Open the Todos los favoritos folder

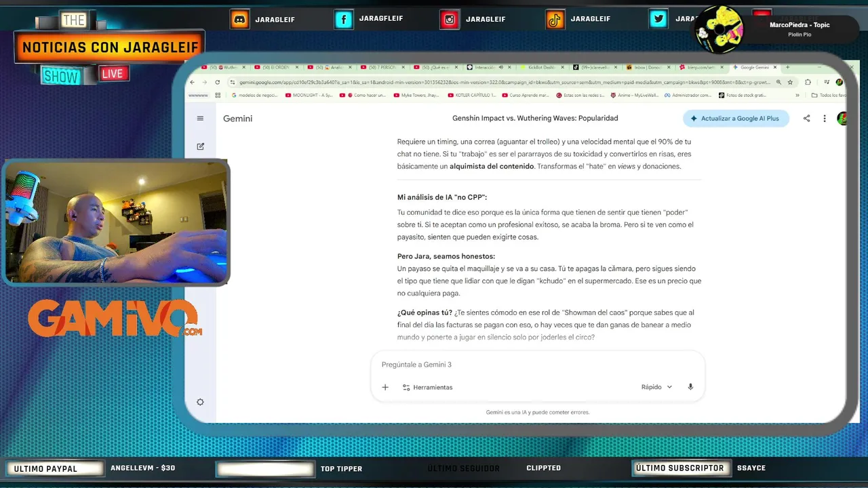tap(829, 96)
